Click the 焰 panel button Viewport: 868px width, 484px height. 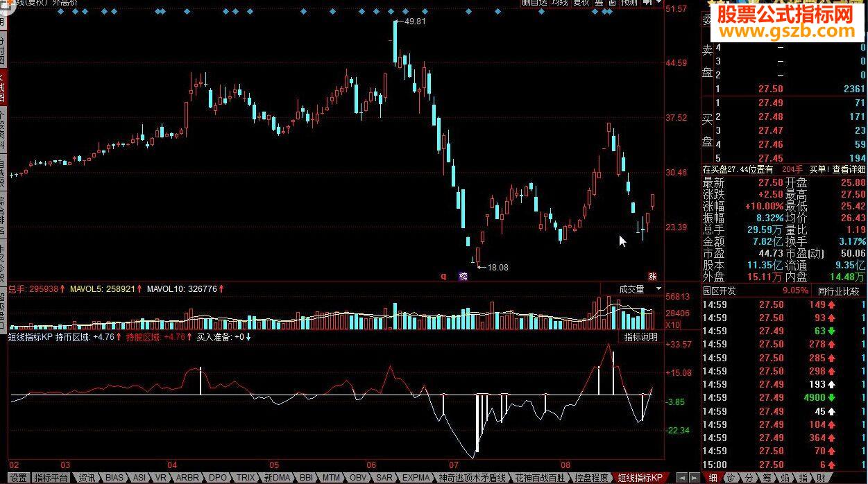(785, 478)
